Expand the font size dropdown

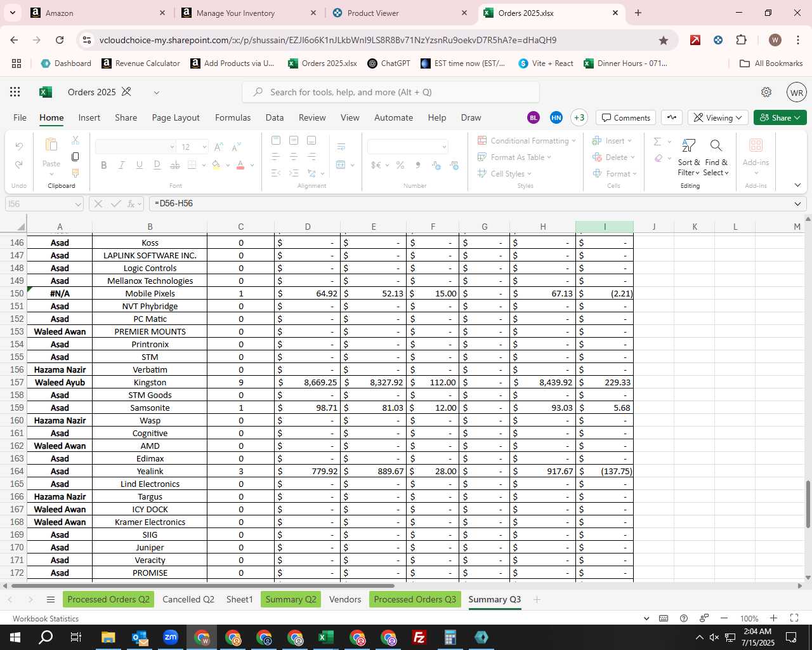pyautogui.click(x=204, y=147)
